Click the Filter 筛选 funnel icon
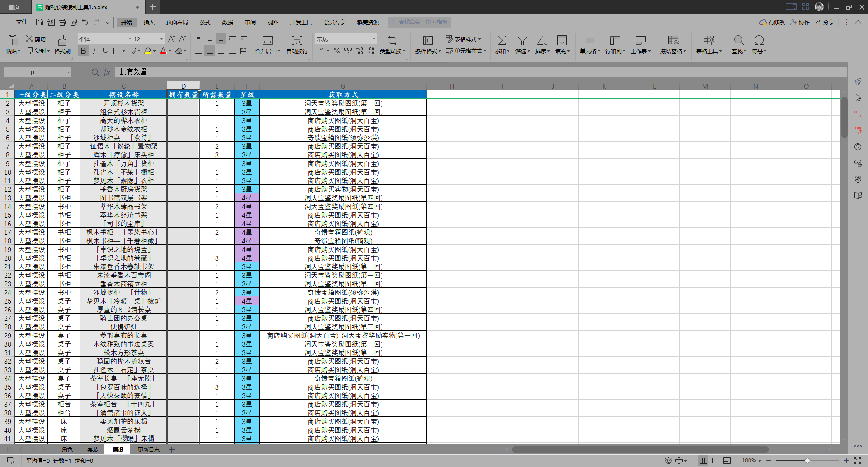 [x=522, y=40]
